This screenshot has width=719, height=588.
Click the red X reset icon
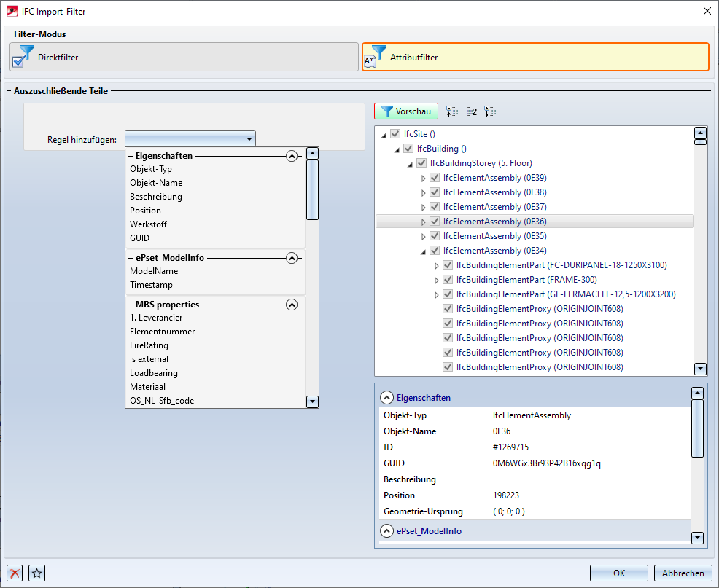[x=15, y=573]
